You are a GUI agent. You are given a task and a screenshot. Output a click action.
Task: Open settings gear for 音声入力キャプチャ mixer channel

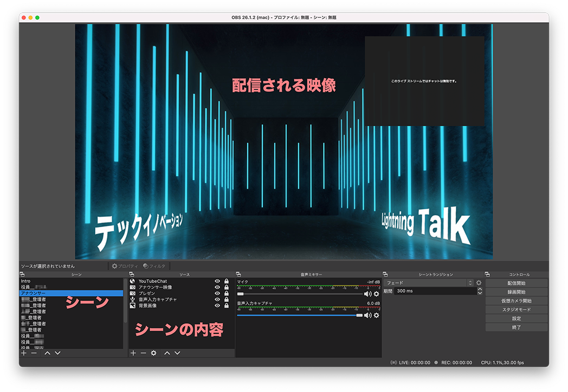pos(376,315)
